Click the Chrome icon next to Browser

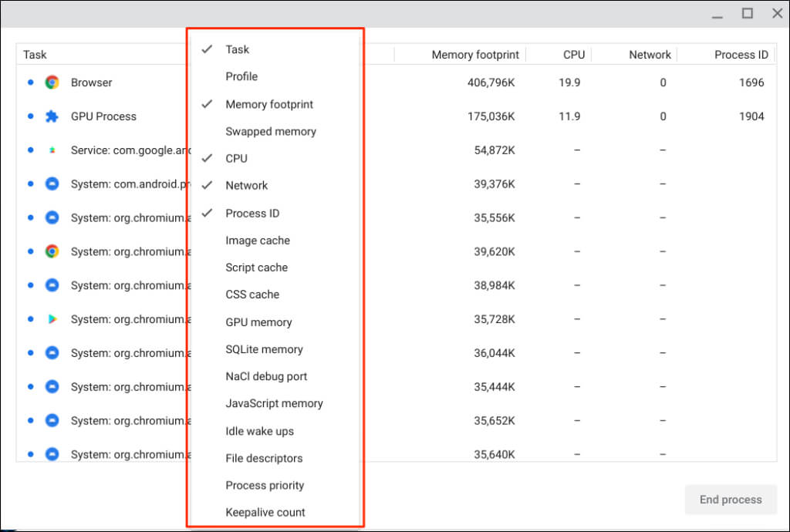(x=52, y=82)
